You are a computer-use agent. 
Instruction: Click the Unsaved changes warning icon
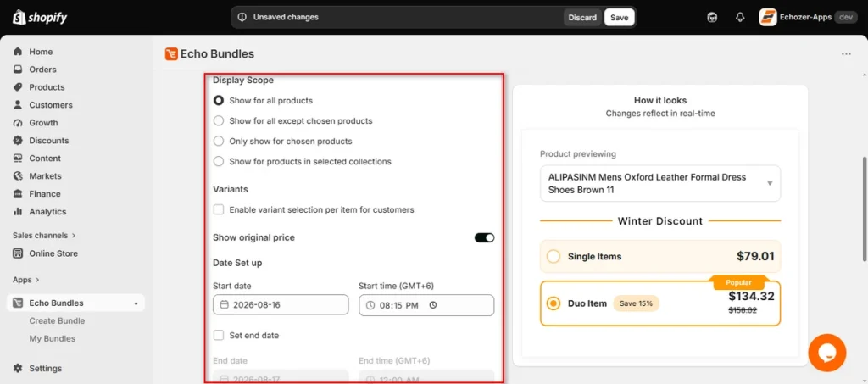pyautogui.click(x=242, y=17)
